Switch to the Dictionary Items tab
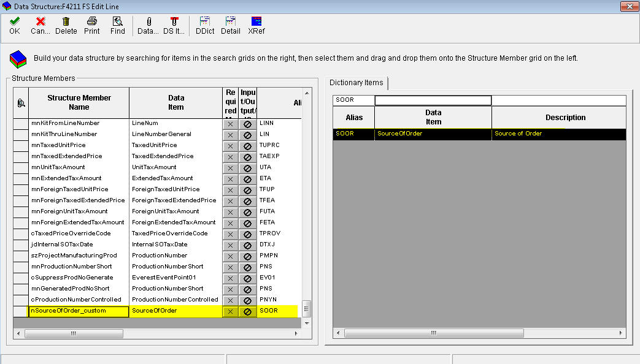Screen dimensions: 640x364 pyautogui.click(x=357, y=83)
